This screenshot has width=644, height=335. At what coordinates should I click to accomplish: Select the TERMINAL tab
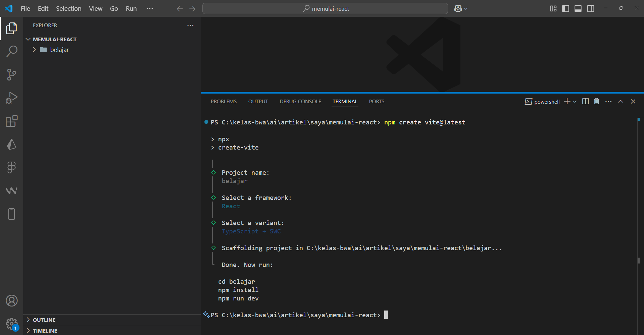coord(345,101)
